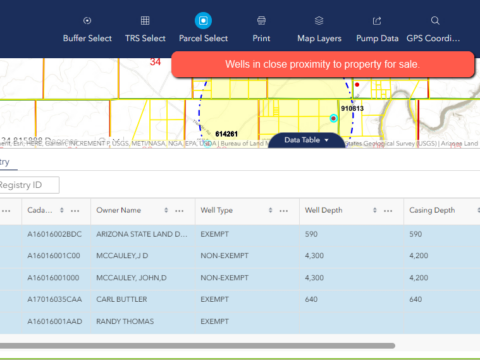Click well depth 4,300 for MCCAULEY,J D
The height and width of the screenshot is (360, 480).
click(314, 256)
